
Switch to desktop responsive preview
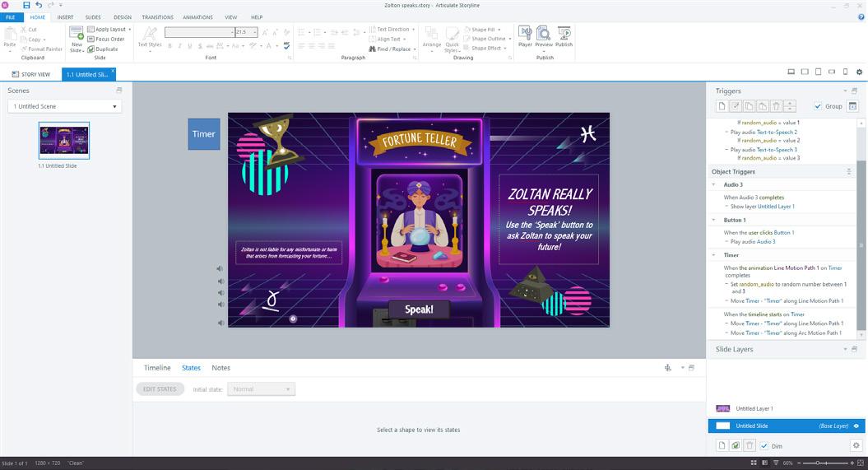[x=791, y=72]
